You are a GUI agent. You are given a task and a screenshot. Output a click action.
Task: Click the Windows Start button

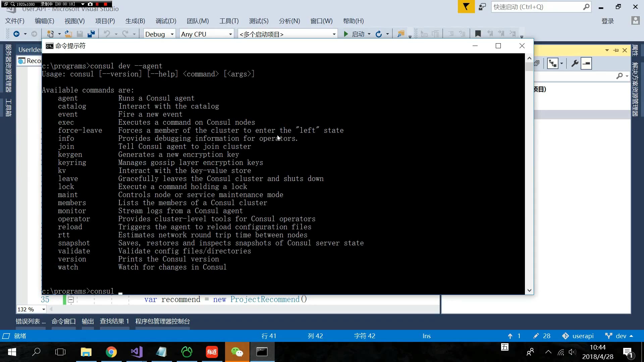12,352
